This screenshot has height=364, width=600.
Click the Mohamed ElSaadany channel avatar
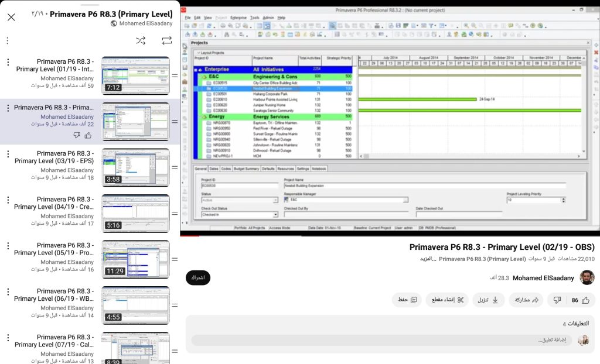click(587, 278)
